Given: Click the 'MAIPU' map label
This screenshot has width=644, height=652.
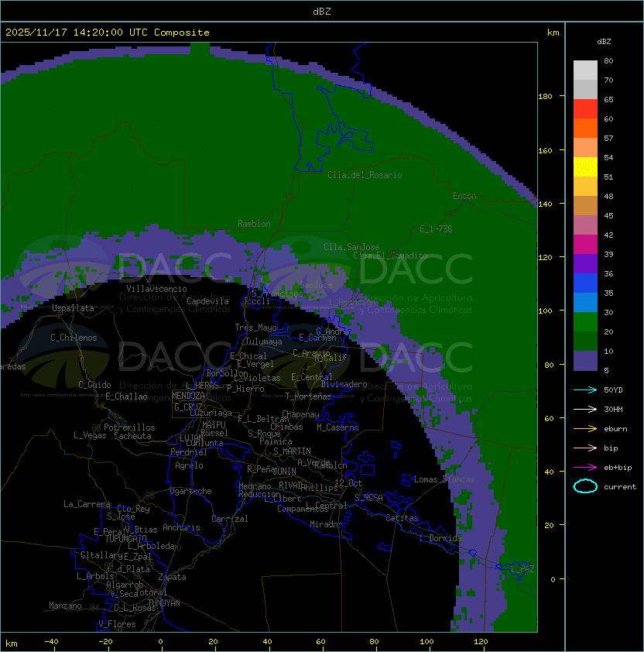Looking at the screenshot, I should tap(214, 424).
